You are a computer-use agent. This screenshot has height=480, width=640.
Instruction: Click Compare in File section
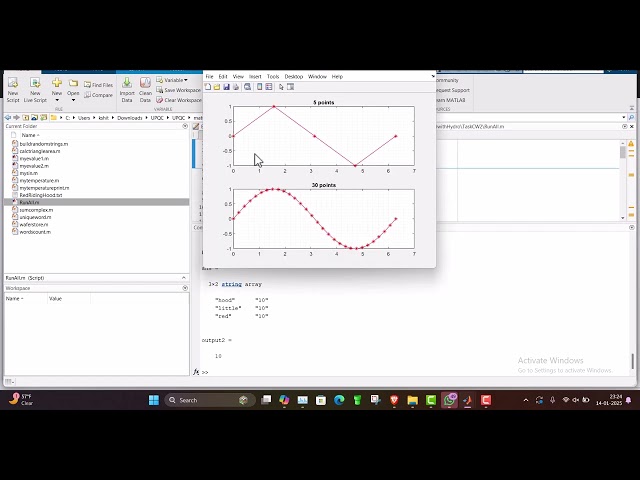[x=98, y=95]
